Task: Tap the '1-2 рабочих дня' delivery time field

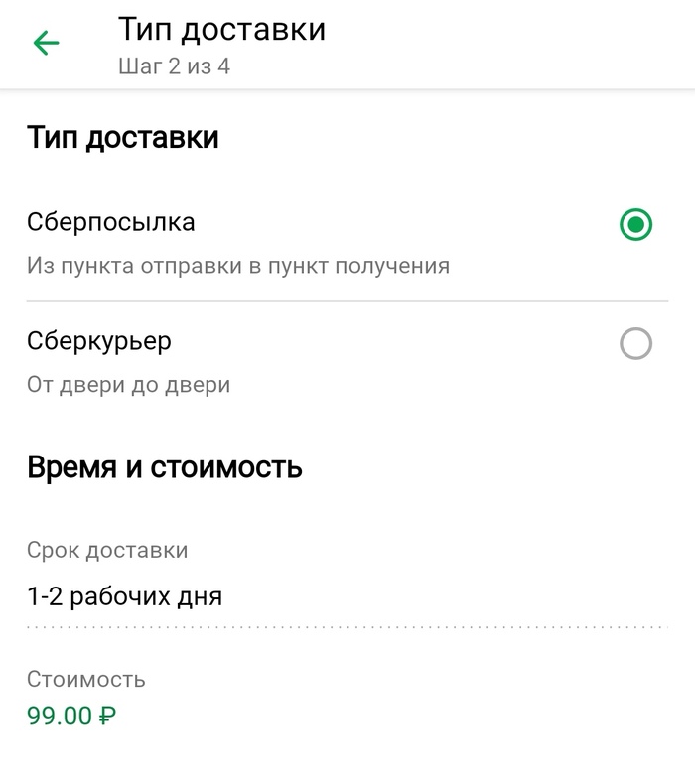Action: 124,596
